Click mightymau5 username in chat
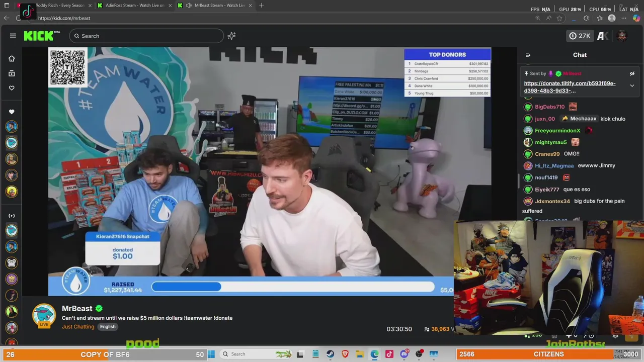Image resolution: width=644 pixels, height=362 pixels. point(551,142)
